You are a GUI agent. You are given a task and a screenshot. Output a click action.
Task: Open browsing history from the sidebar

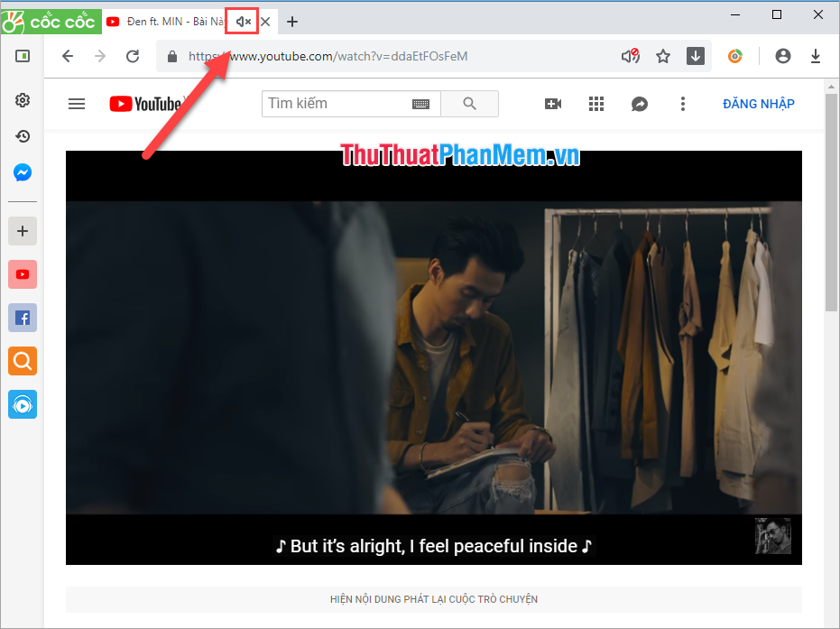22,136
